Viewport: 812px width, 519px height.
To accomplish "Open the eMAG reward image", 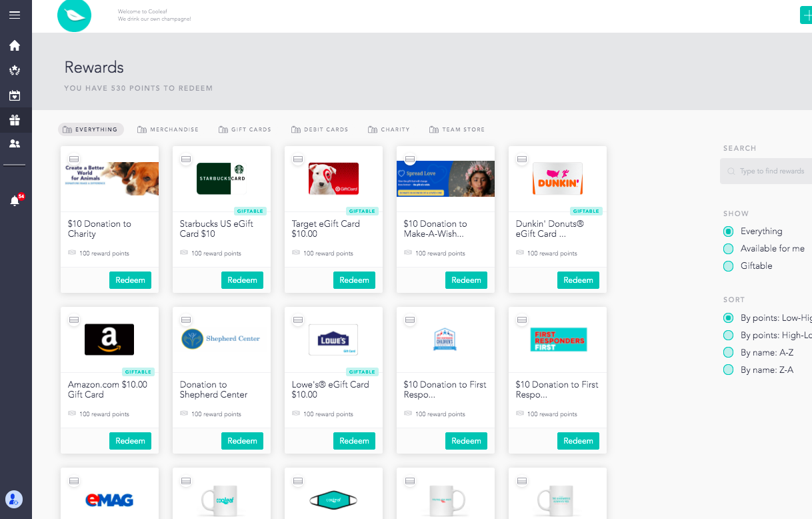I will tap(109, 500).
